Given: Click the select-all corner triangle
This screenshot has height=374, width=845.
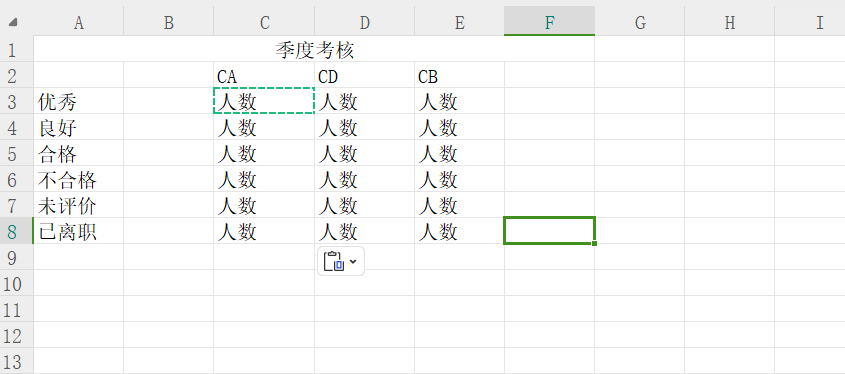Looking at the screenshot, I should [x=13, y=23].
